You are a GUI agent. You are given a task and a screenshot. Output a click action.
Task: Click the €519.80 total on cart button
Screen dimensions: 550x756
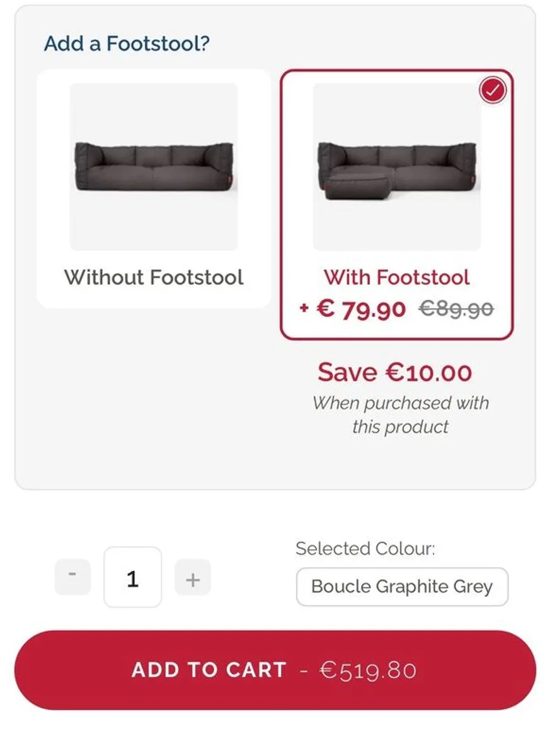pyautogui.click(x=368, y=670)
